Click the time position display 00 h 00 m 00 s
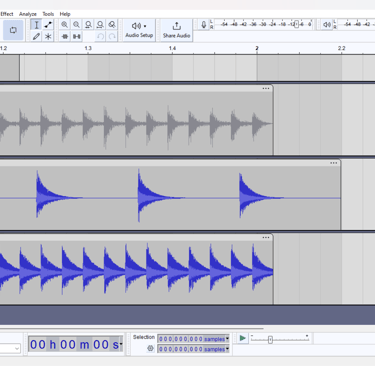Screen dimensions: 375x366 click(74, 344)
